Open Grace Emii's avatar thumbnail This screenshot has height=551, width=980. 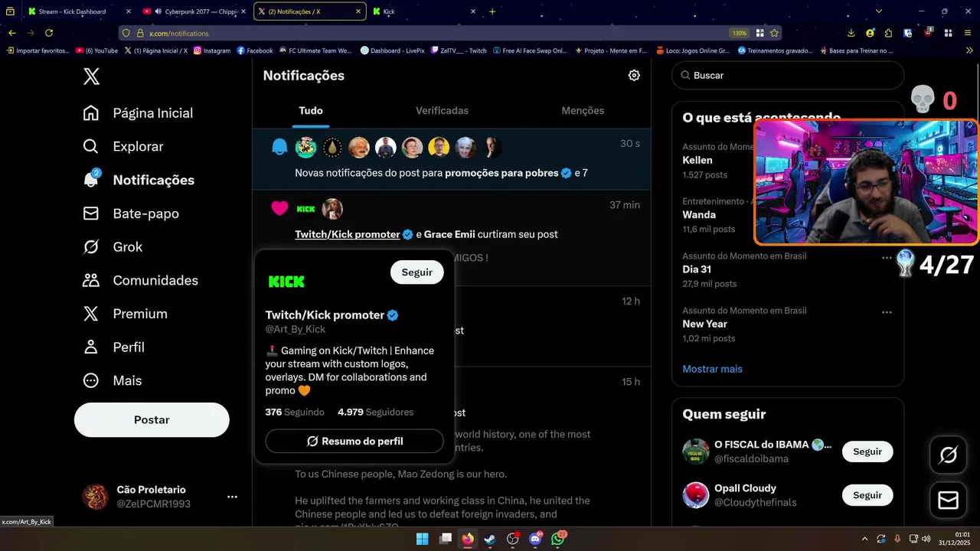pyautogui.click(x=332, y=209)
